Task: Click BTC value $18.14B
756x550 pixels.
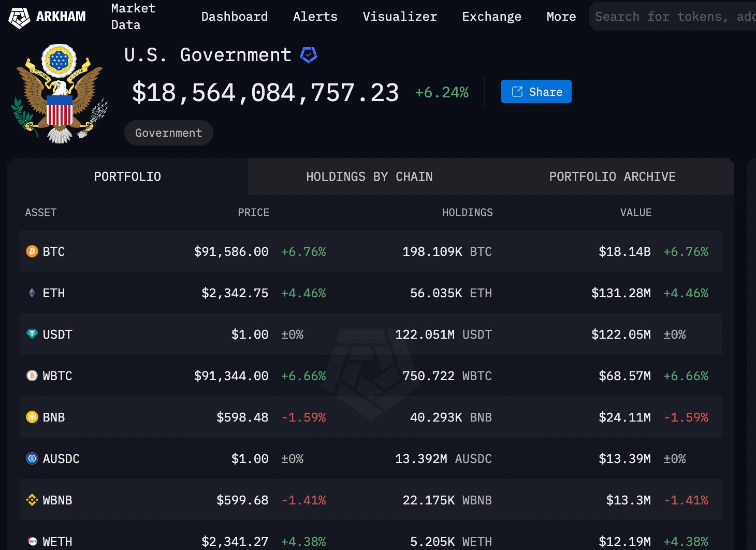Action: click(x=624, y=252)
